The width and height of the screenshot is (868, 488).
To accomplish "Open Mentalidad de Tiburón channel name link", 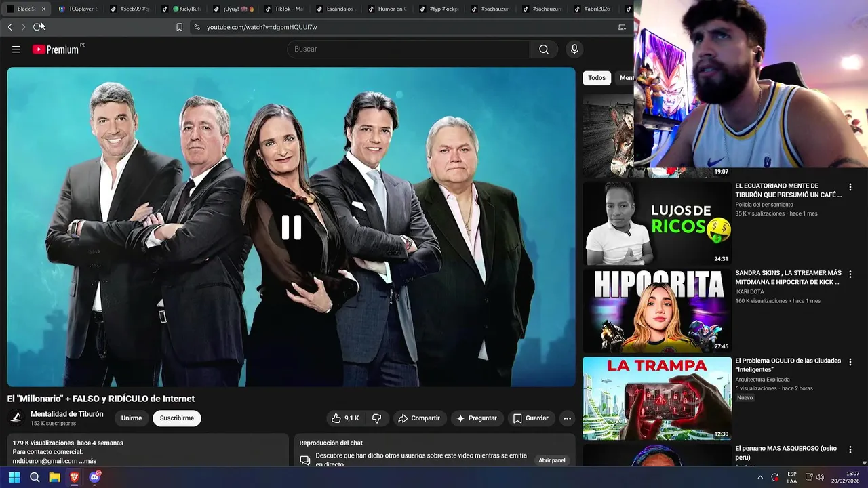I will point(67,414).
